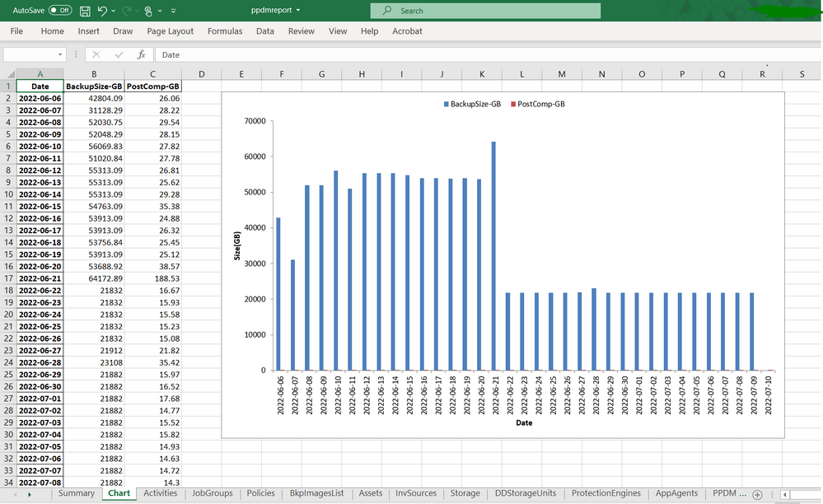Screen dimensions: 823x504
Task: Switch to the Assets sheet tab
Action: click(371, 493)
